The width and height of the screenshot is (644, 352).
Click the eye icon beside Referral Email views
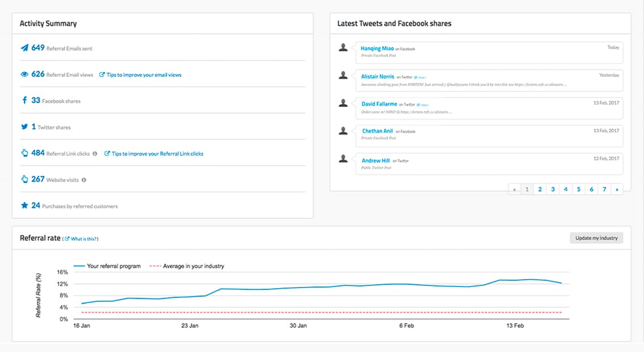coord(24,74)
